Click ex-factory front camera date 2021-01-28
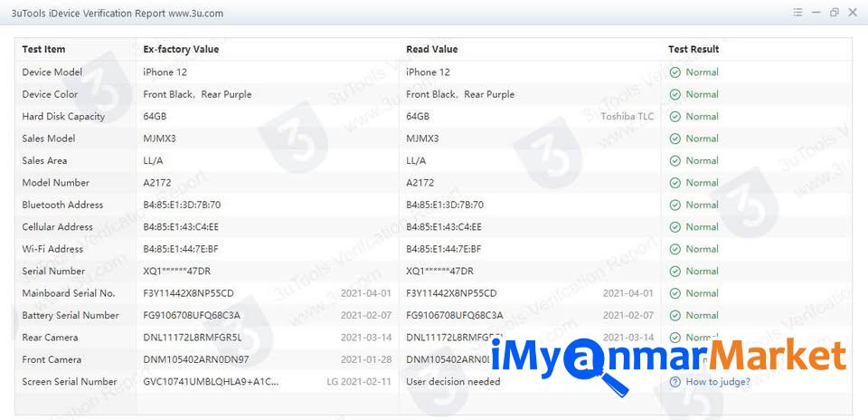The width and height of the screenshot is (868, 420). (x=366, y=360)
